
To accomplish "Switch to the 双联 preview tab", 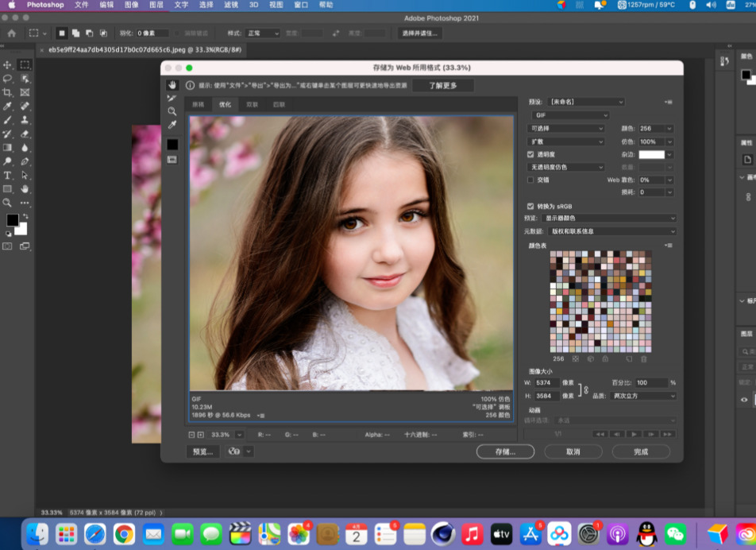I will [252, 104].
